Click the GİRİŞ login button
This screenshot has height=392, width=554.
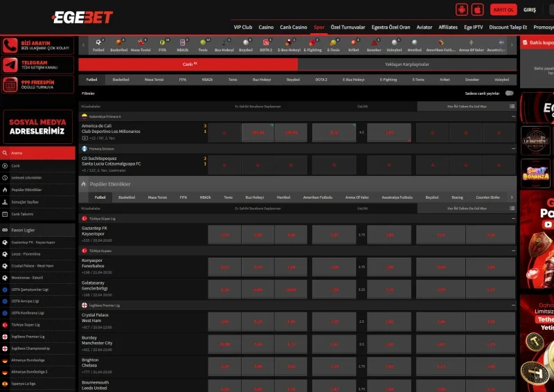click(530, 10)
